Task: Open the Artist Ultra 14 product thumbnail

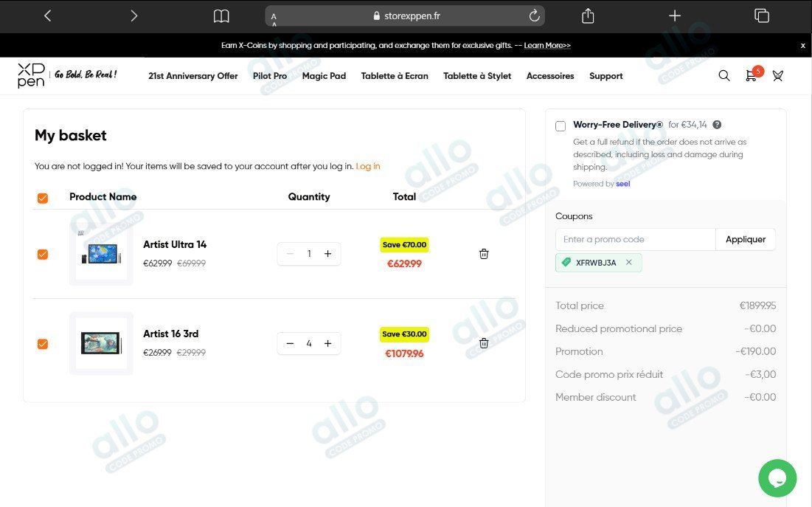Action: (x=102, y=254)
